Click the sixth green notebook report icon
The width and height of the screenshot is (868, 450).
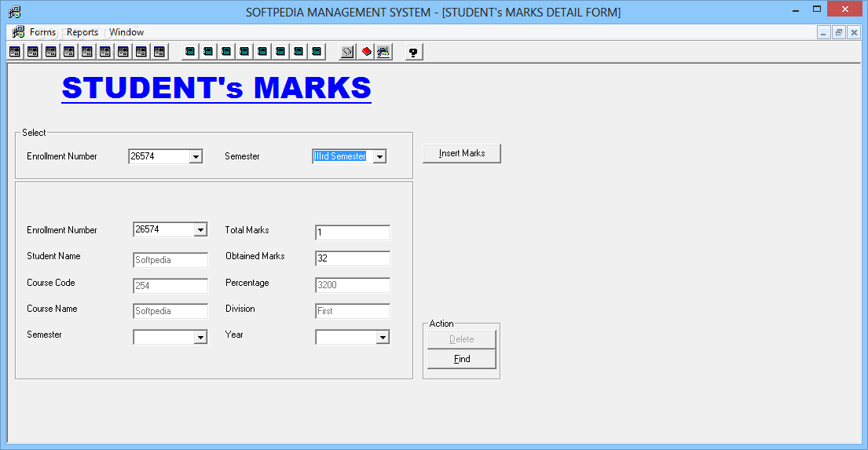pos(280,52)
